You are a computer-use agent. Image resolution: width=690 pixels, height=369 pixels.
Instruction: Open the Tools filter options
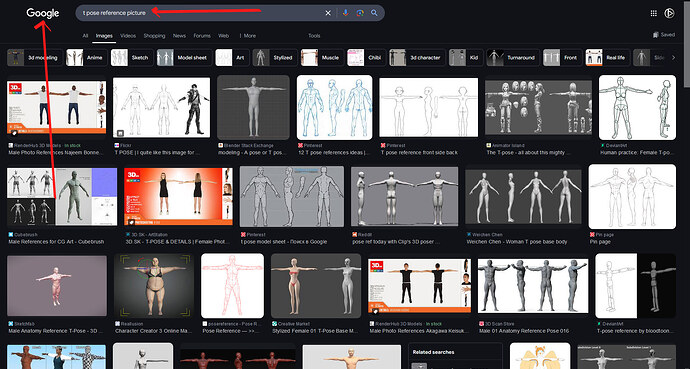pos(314,36)
